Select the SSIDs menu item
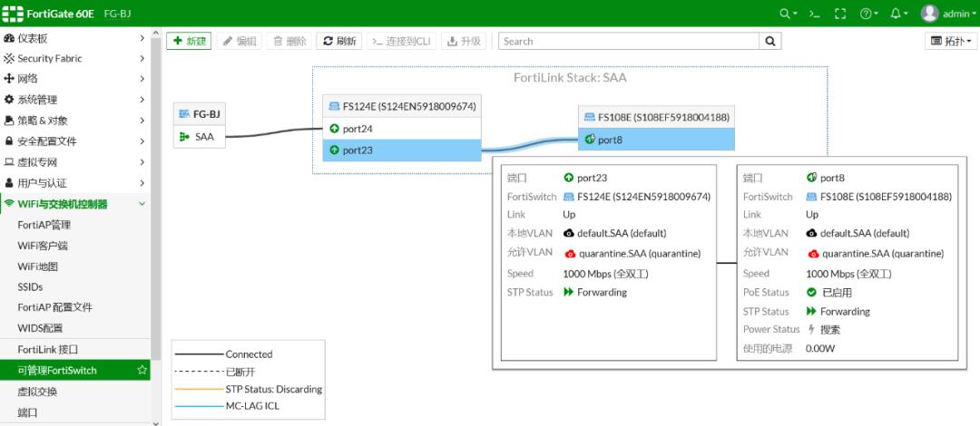The height and width of the screenshot is (426, 980). pos(30,286)
